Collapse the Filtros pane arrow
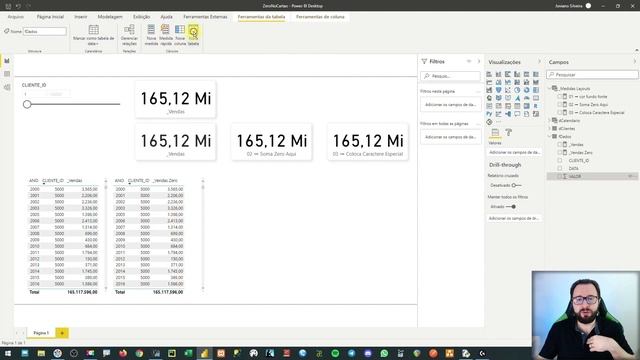Image resolution: width=640 pixels, height=360 pixels. click(479, 61)
